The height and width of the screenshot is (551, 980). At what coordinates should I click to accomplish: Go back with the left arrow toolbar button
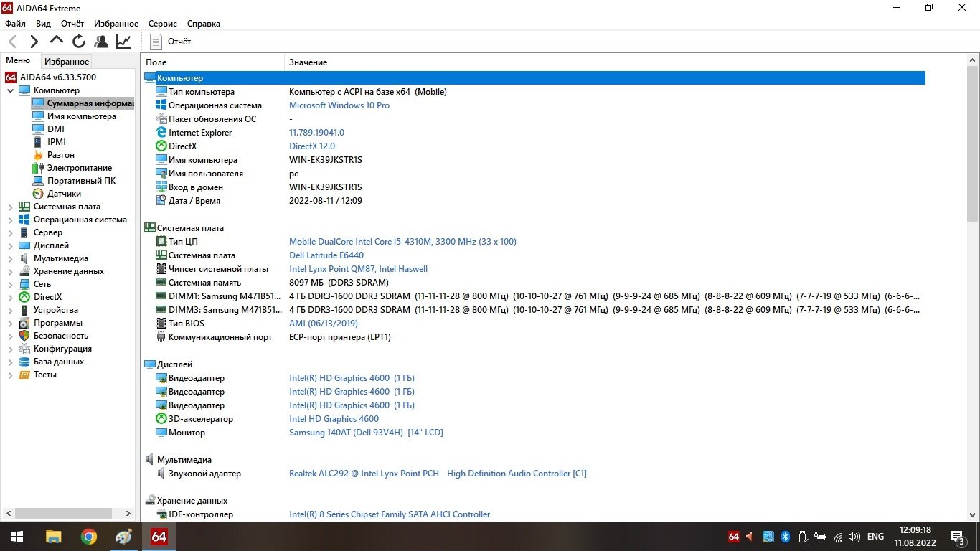click(x=12, y=42)
